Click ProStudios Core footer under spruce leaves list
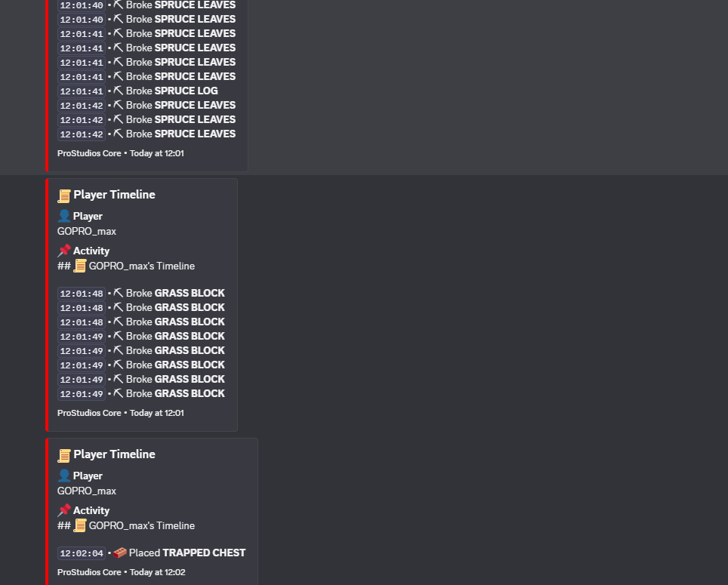728x585 pixels. (x=121, y=153)
